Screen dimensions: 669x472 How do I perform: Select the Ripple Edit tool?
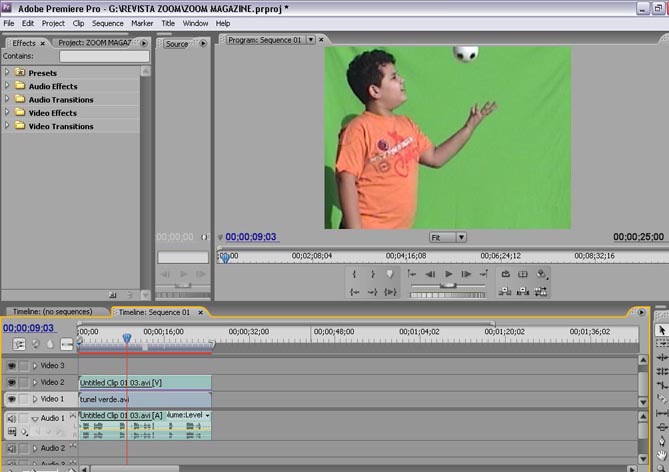tap(661, 358)
